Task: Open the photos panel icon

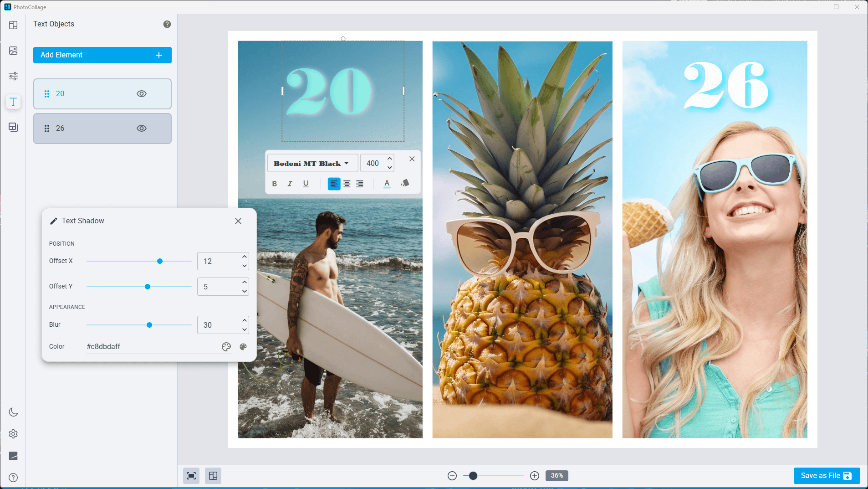Action: click(x=13, y=51)
